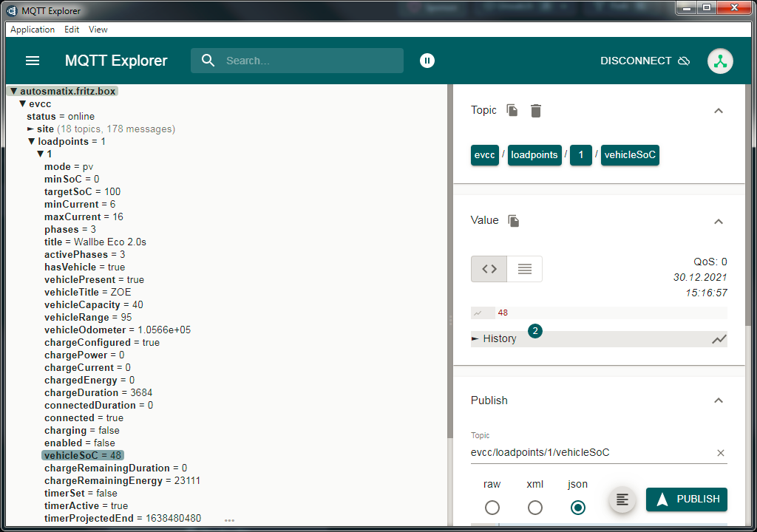Open the payload format options icon
Viewport: 757px width, 532px height.
click(622, 499)
